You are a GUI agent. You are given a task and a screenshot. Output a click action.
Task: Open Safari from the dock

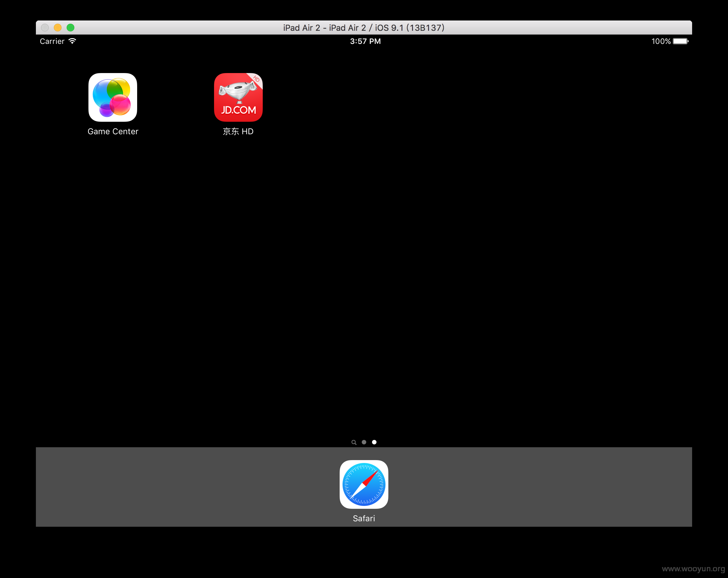(x=364, y=484)
